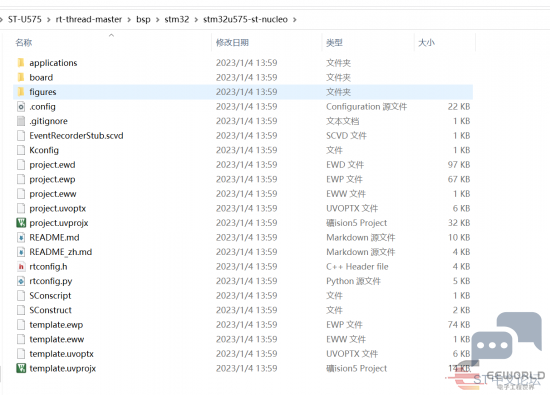The width and height of the screenshot is (550, 395).
Task: Click the .gitignore file icon
Action: click(21, 121)
